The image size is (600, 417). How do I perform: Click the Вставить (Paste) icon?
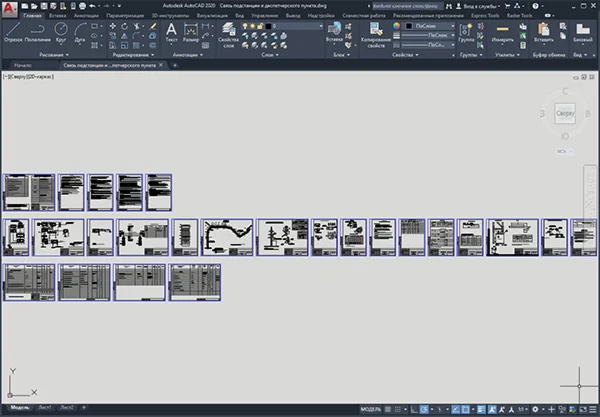(x=543, y=32)
